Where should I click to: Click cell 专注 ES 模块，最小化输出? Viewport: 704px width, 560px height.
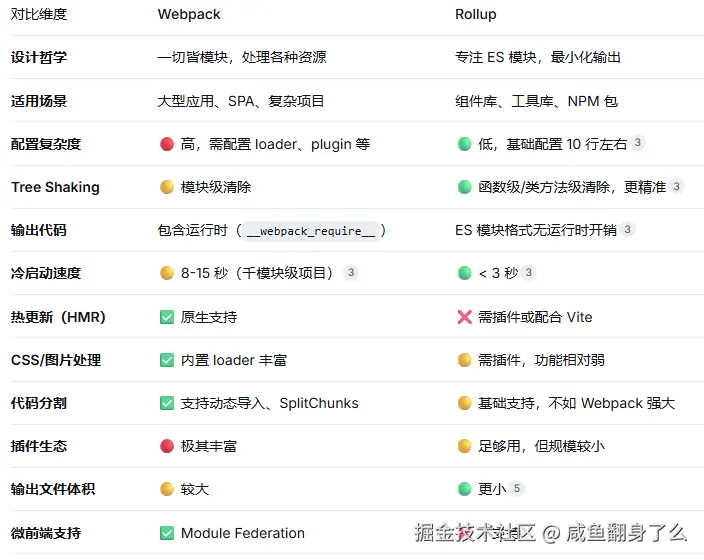click(x=538, y=57)
